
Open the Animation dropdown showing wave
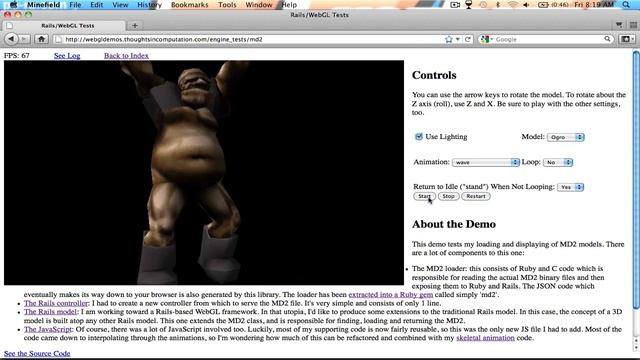click(x=485, y=162)
